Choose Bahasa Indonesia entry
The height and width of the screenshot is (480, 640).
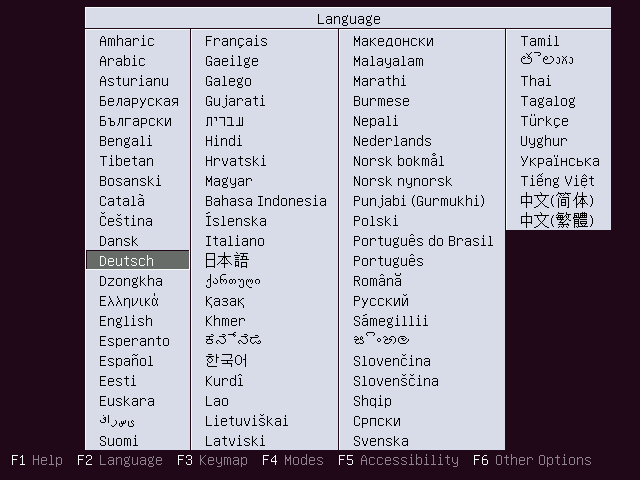click(x=266, y=201)
